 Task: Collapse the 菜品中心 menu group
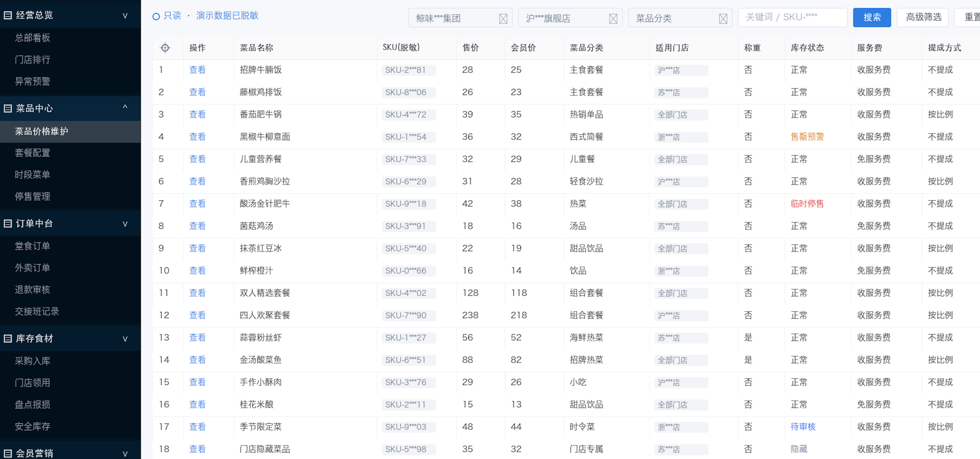click(x=125, y=107)
